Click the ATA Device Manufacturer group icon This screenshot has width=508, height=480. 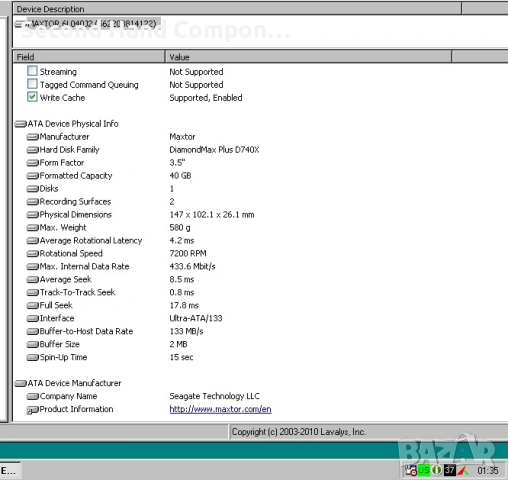coord(21,383)
